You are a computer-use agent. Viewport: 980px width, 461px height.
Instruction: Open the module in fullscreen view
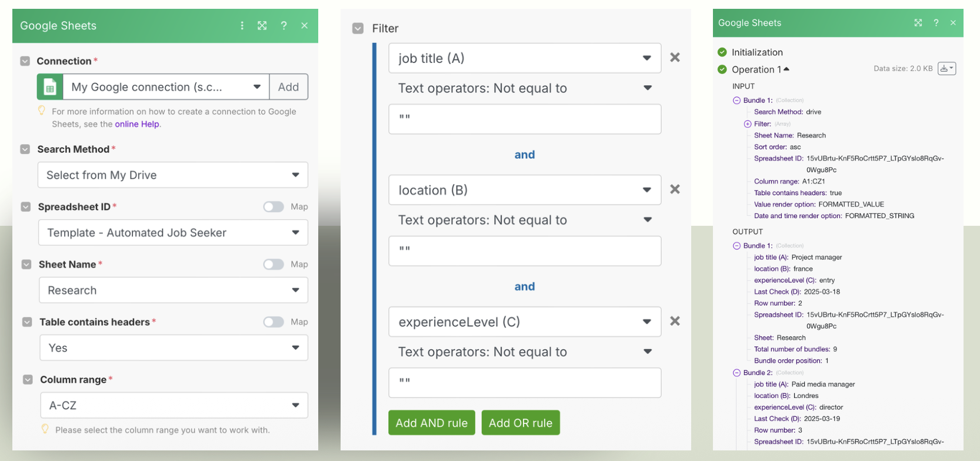262,25
